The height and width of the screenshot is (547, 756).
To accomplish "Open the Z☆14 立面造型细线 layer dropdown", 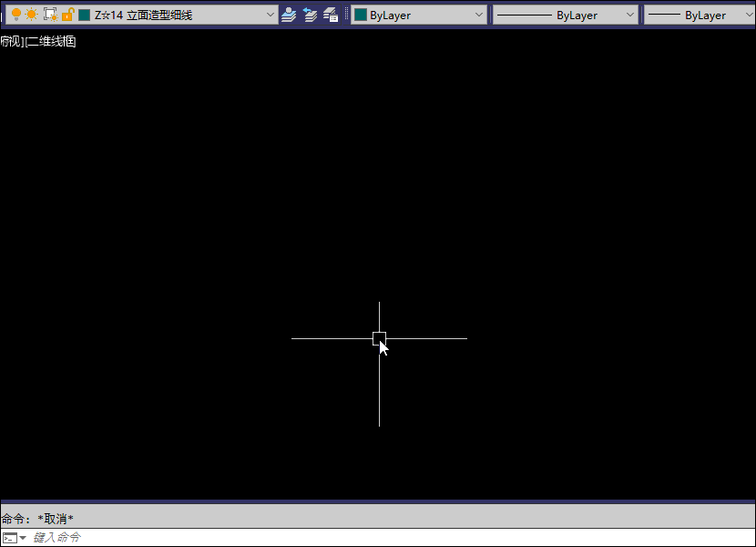I will (x=271, y=15).
